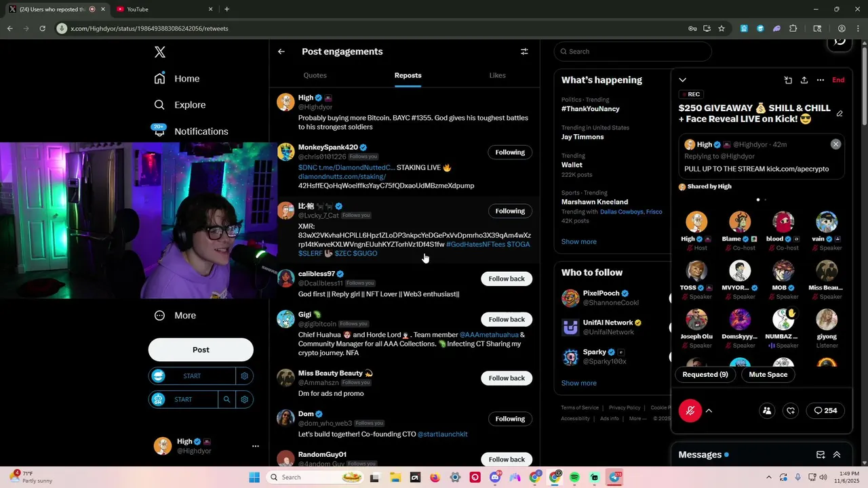Viewport: 868px width, 488px height.
Task: Switch to the Likes tab
Action: [x=497, y=75]
